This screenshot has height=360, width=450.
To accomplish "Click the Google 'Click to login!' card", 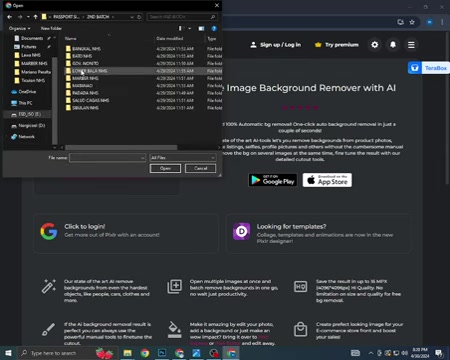I will point(126,233).
